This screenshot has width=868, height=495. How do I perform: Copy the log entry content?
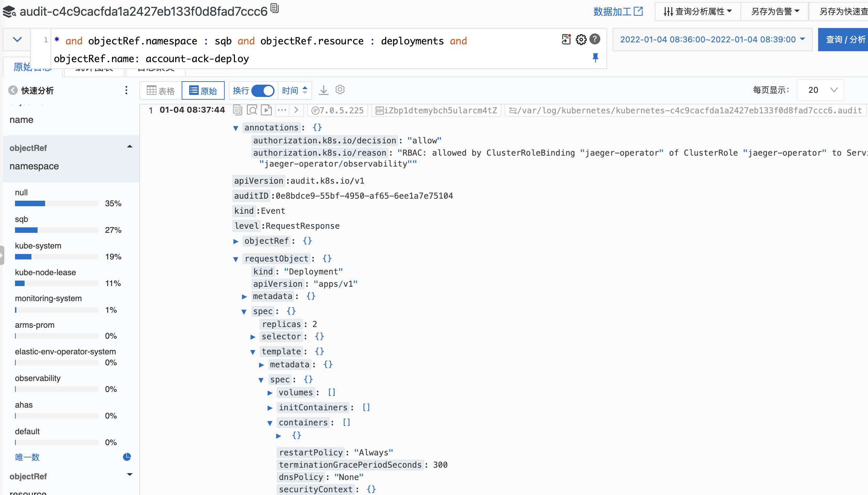click(237, 110)
